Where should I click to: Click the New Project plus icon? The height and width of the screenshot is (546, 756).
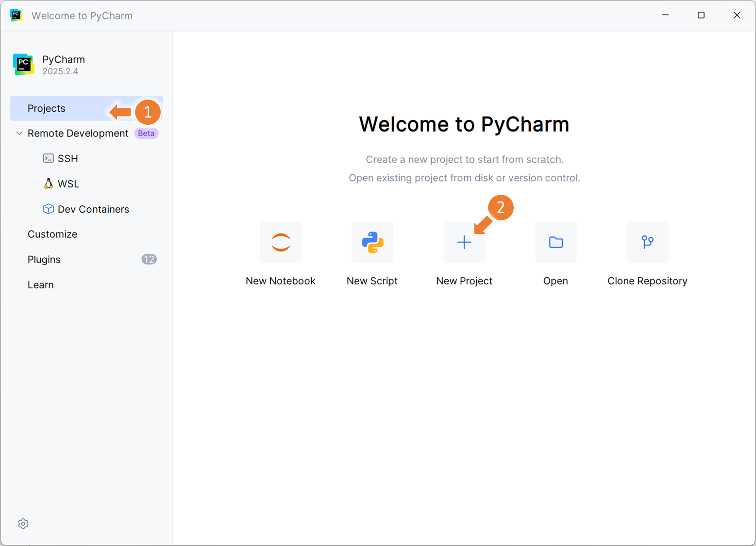point(464,242)
